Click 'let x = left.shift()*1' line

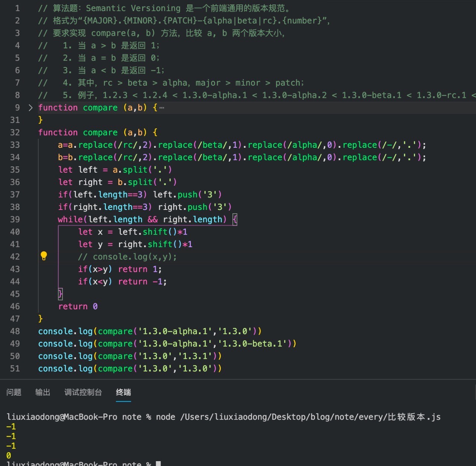tap(133, 232)
